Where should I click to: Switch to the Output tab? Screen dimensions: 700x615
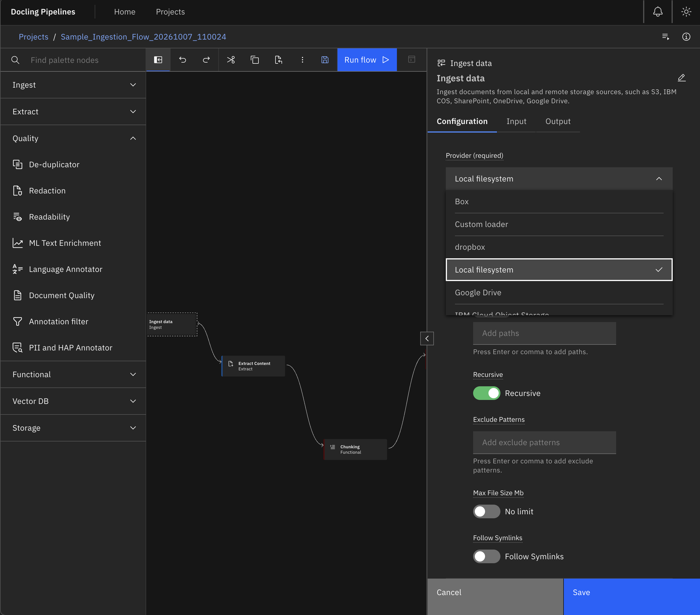click(x=558, y=121)
